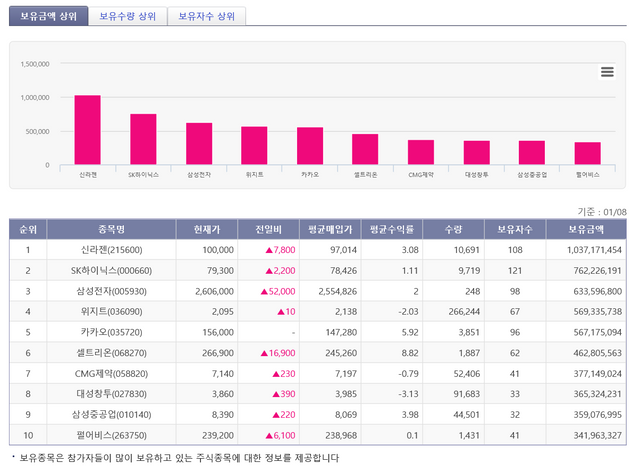Open stock 셀트리온(068270) in the table
This screenshot has width=640, height=470.
[111, 353]
